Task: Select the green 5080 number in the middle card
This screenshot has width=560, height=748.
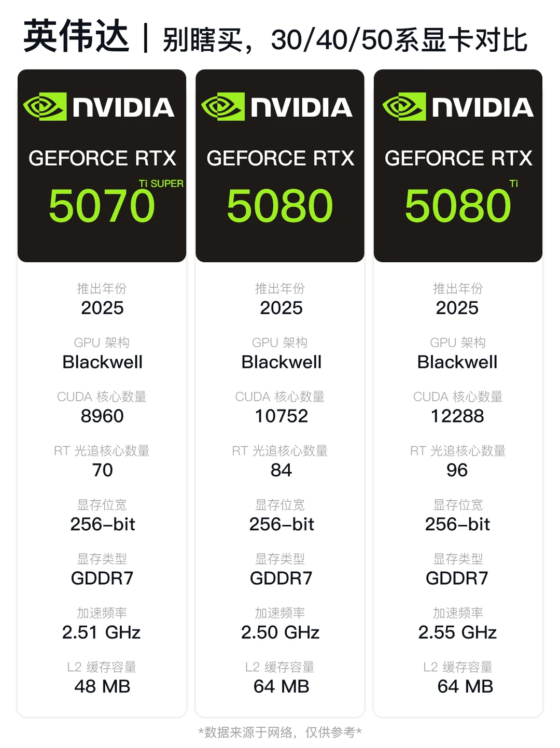Action: pos(280,206)
